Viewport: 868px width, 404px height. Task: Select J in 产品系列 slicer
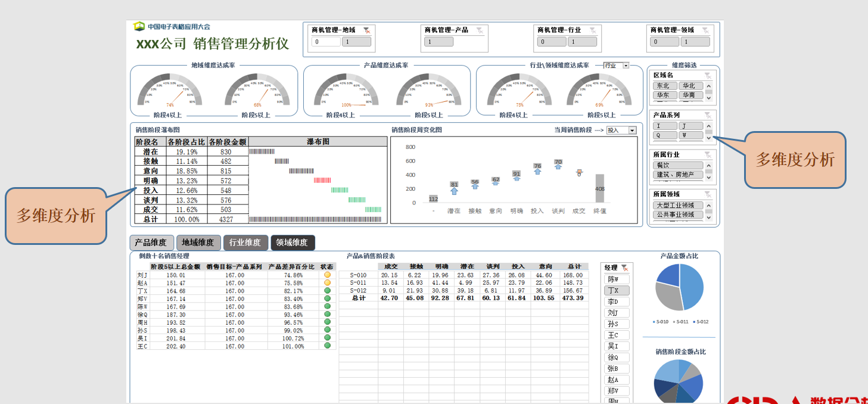690,126
